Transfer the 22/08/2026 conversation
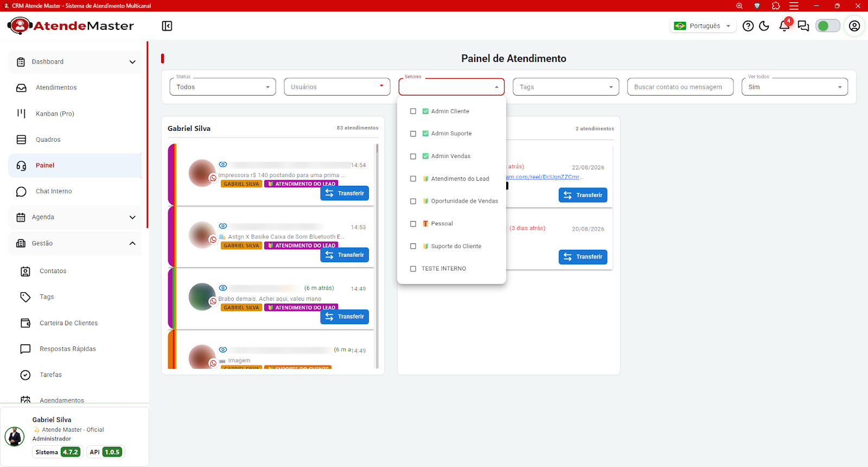The height and width of the screenshot is (467, 868). (x=583, y=195)
